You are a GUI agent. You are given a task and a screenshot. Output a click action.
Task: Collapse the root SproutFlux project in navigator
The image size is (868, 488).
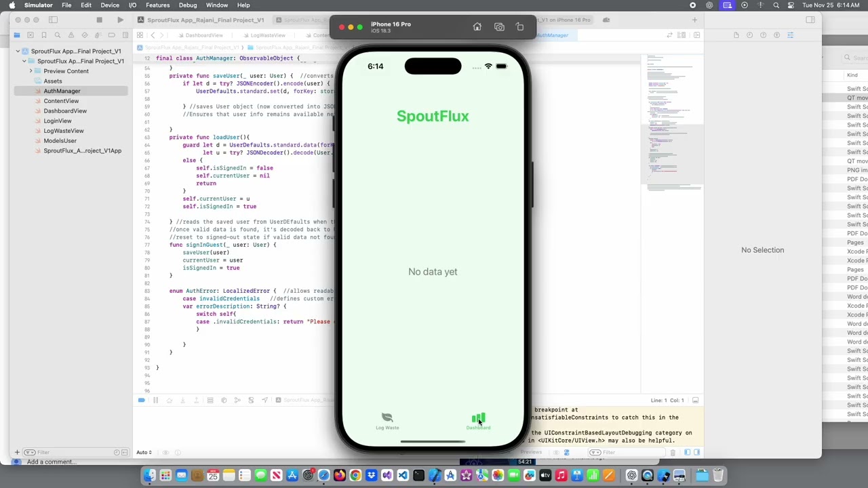18,51
